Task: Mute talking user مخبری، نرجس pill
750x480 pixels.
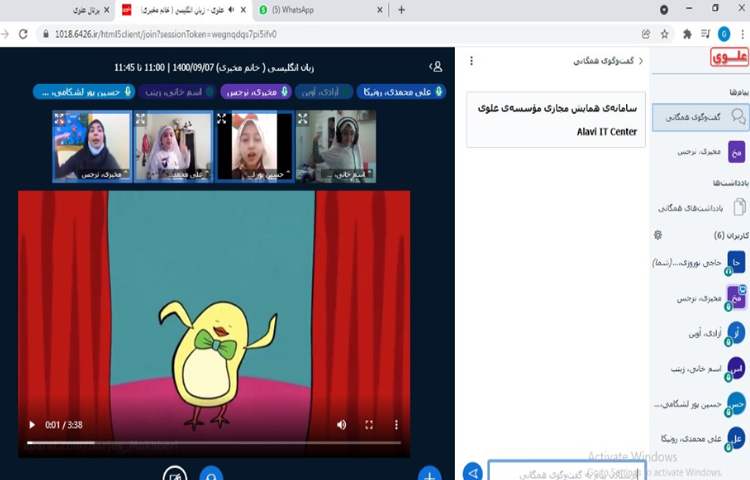Action: point(256,92)
